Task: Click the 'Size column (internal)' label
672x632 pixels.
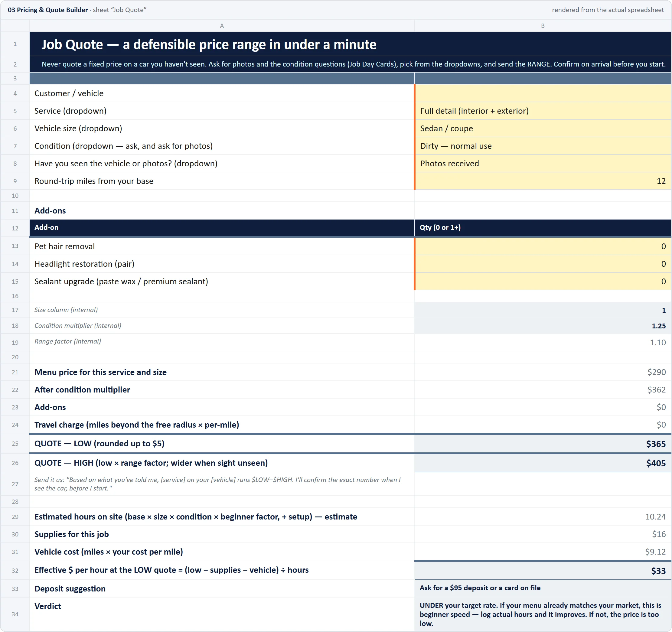Action: pos(66,310)
